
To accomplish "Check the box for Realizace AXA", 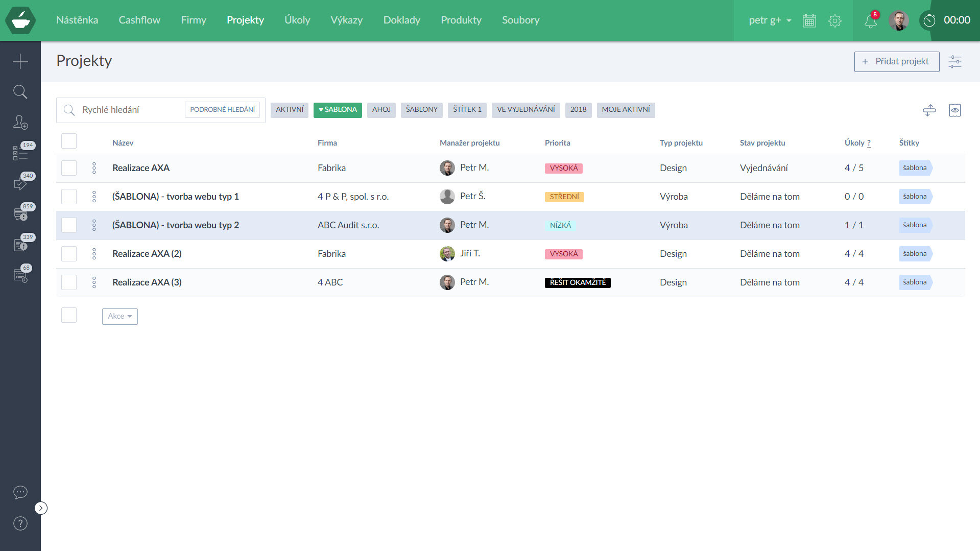I will [x=69, y=168].
